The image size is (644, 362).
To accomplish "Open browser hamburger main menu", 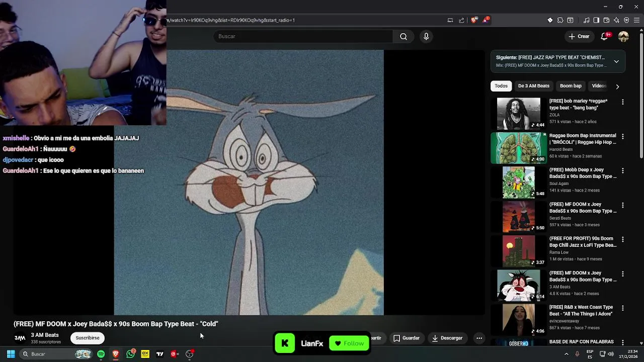I will pyautogui.click(x=636, y=20).
